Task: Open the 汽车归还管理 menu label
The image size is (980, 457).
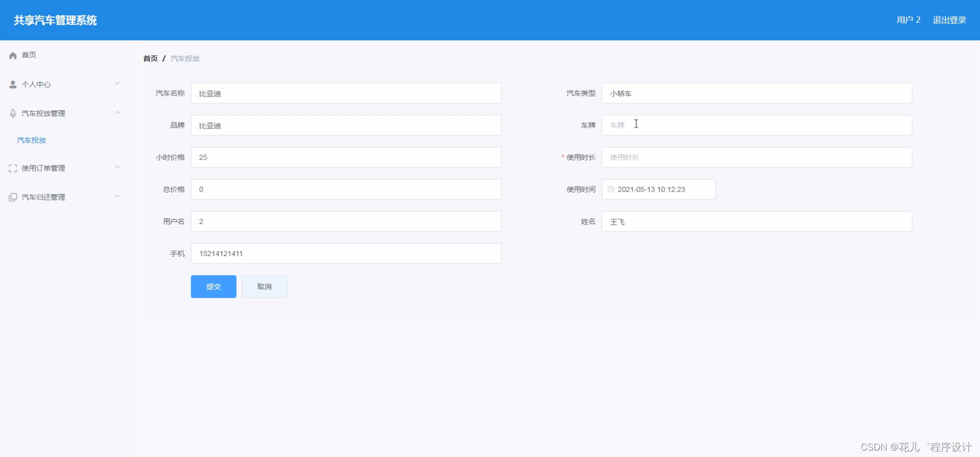Action: pos(44,197)
